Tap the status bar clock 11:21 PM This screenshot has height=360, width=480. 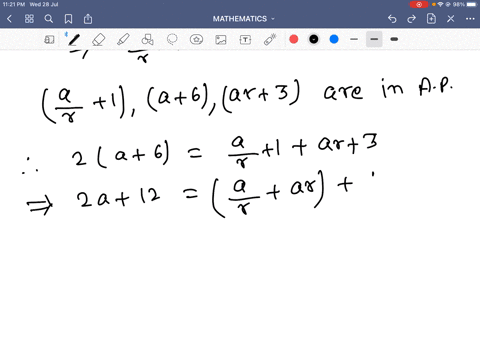coord(14,4)
